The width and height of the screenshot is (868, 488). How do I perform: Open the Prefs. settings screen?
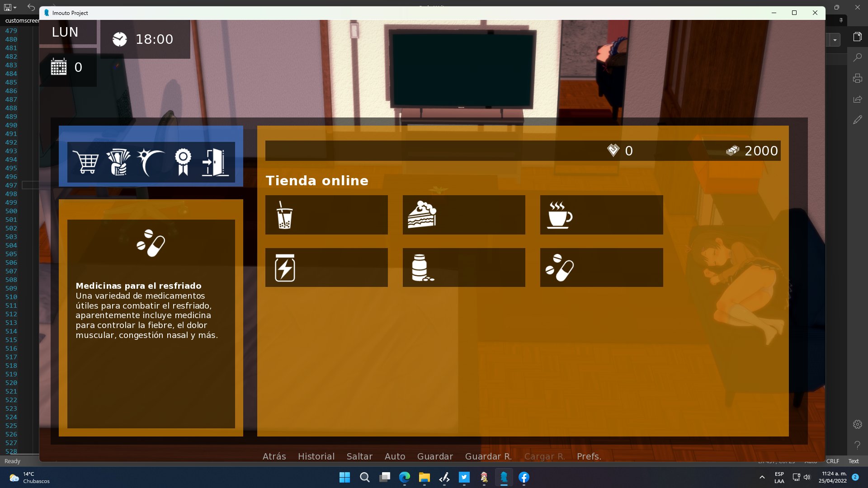click(589, 456)
